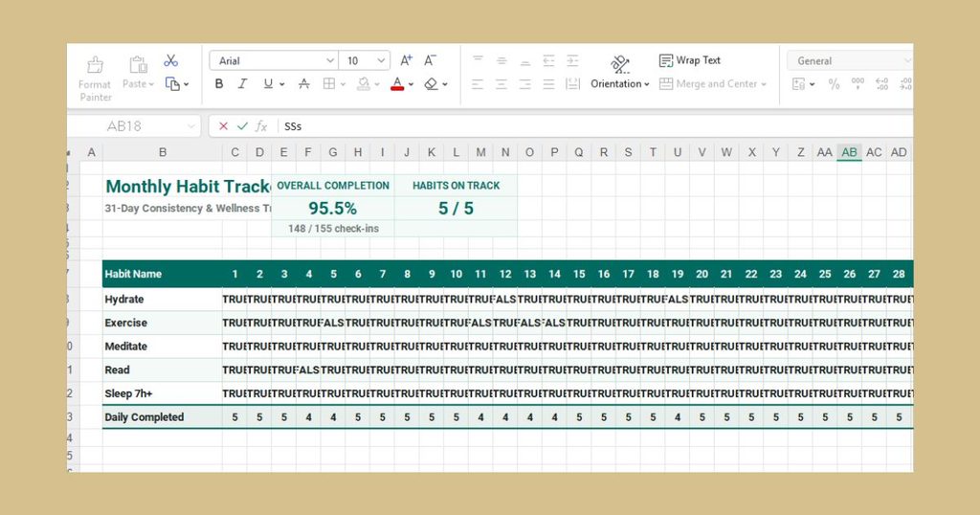The width and height of the screenshot is (980, 515).
Task: Click the Paste clipboard icon
Action: (x=138, y=64)
